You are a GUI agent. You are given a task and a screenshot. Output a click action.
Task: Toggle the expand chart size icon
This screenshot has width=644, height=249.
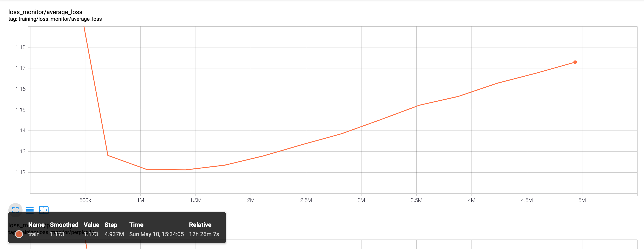(15, 209)
